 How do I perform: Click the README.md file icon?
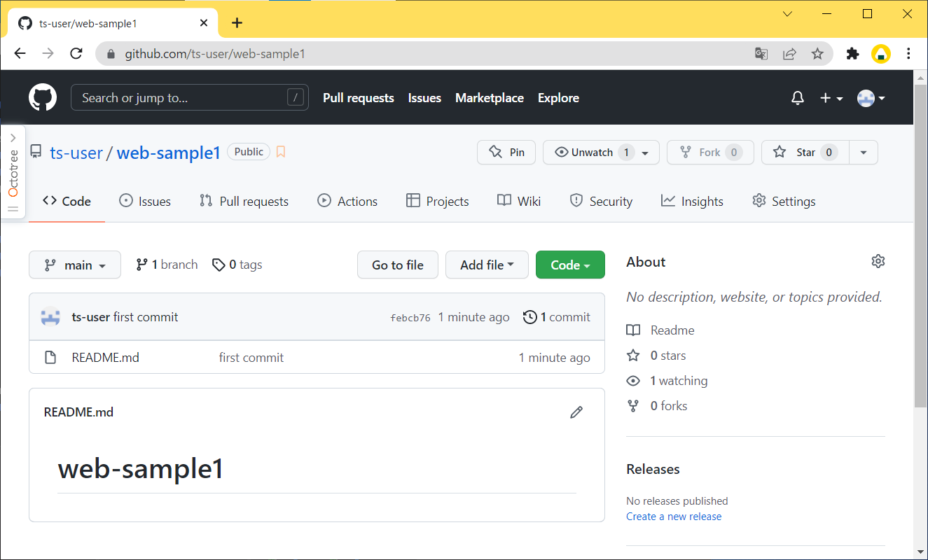50,358
